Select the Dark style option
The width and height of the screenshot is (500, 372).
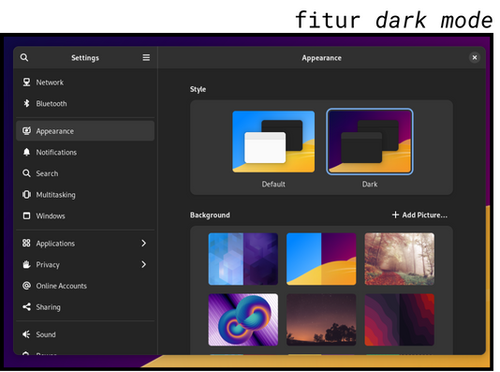pos(370,142)
